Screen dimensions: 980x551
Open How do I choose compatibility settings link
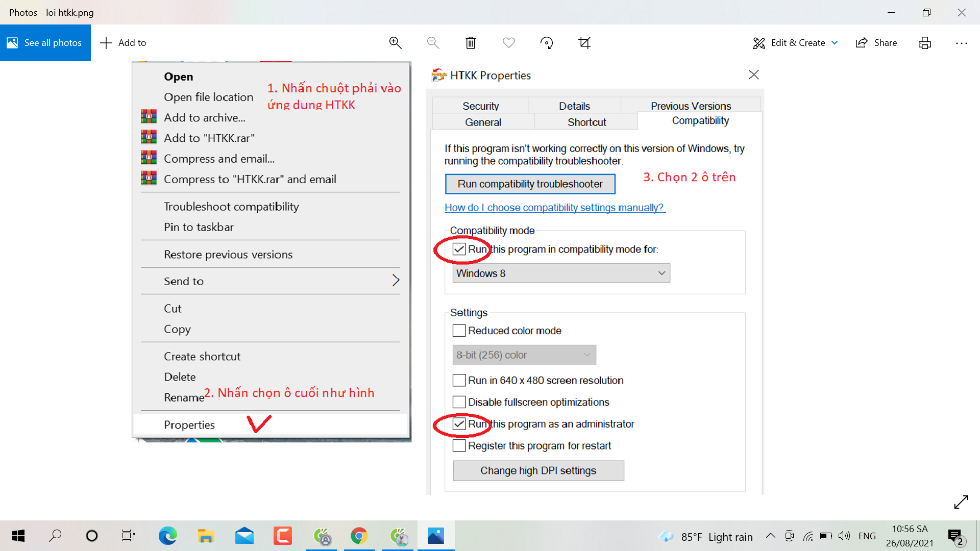(554, 208)
